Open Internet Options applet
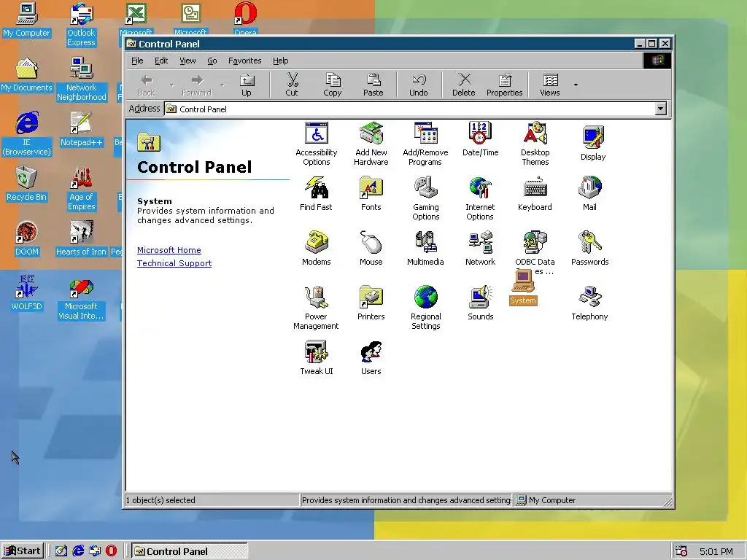This screenshot has width=747, height=560. point(480,198)
